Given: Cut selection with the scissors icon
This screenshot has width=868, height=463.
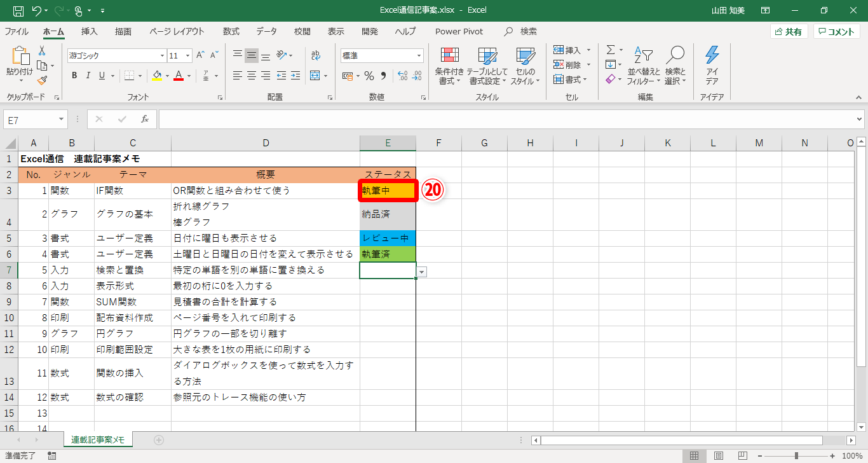Looking at the screenshot, I should point(42,51).
